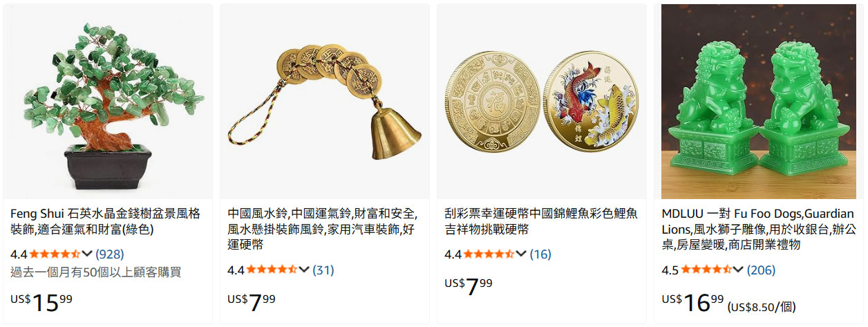Click the star rating icons for money tree
The height and width of the screenshot is (327, 868).
(x=55, y=254)
